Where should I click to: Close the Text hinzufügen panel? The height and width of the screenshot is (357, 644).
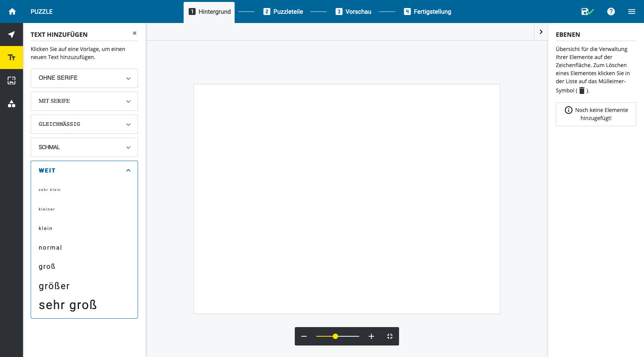coord(135,33)
